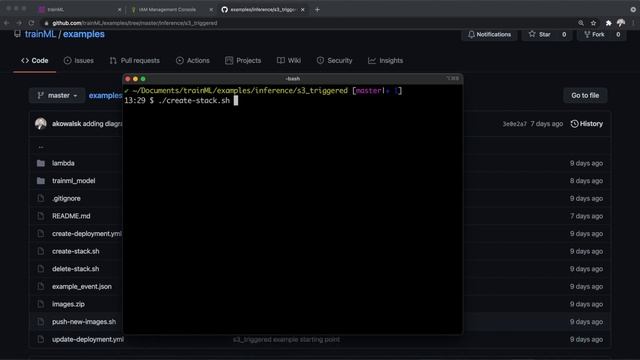
Task: Open the commit History link
Action: [587, 124]
